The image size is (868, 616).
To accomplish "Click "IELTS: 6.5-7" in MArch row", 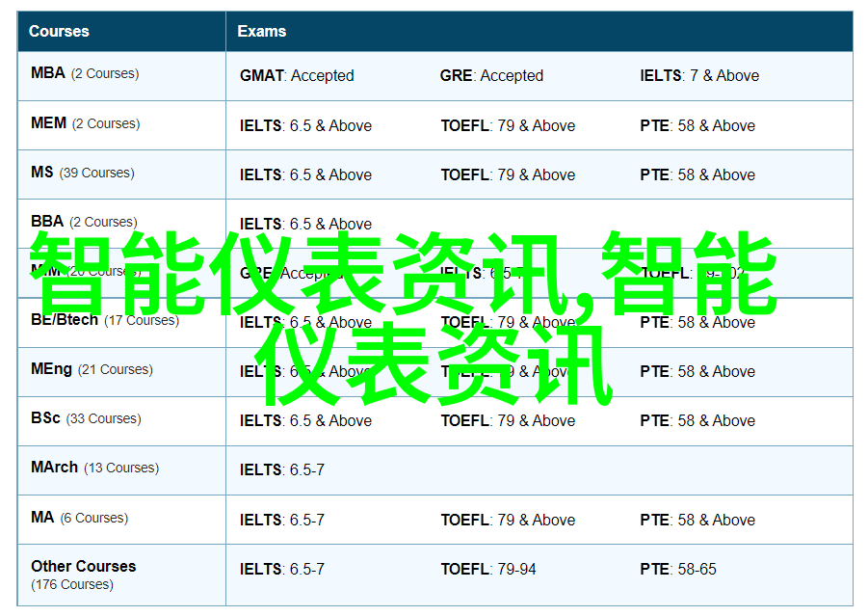I will pos(281,470).
